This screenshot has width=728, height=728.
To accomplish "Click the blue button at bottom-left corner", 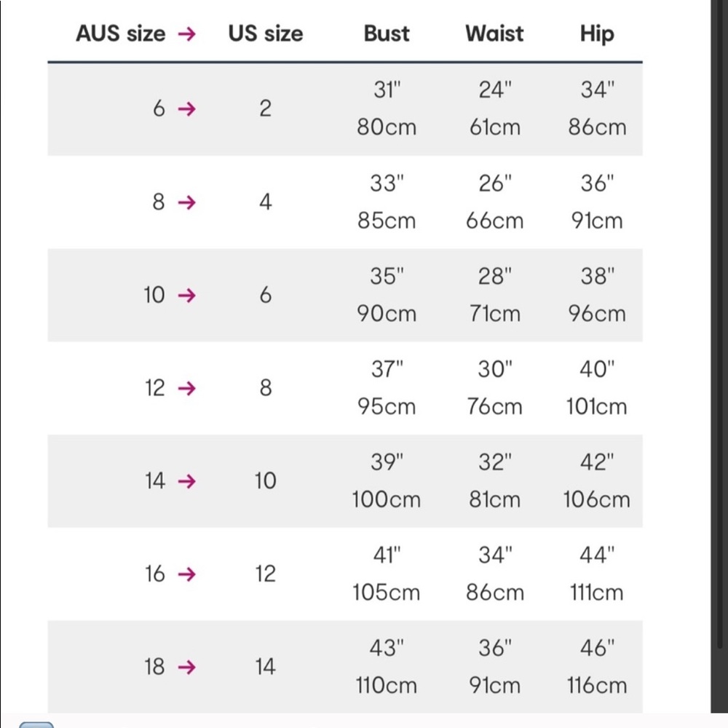I will click(36, 724).
